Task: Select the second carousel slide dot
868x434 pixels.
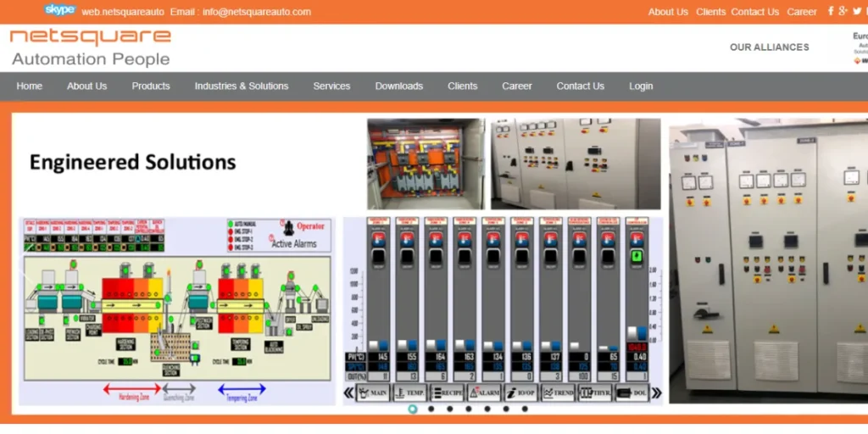Action: point(431,409)
